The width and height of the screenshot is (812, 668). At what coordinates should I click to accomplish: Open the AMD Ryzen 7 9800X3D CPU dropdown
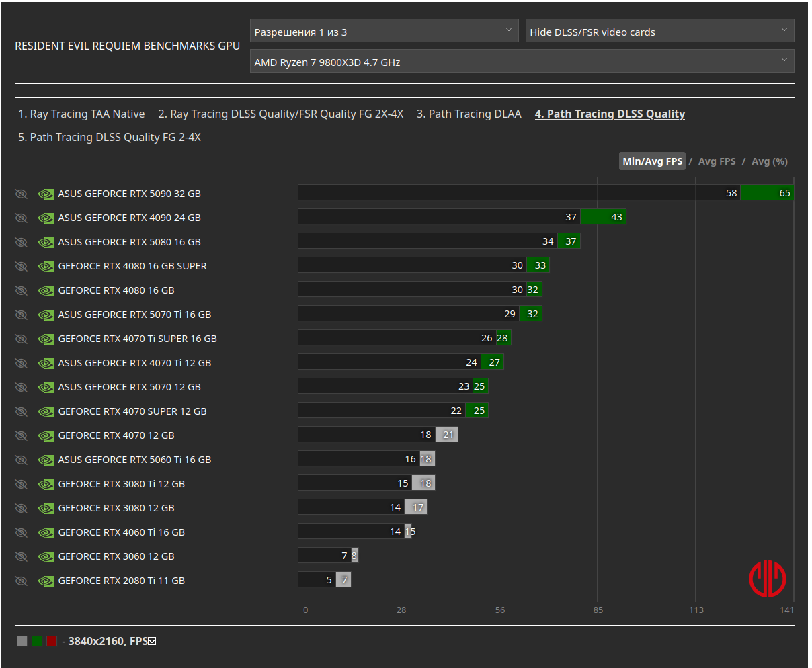pyautogui.click(x=522, y=61)
